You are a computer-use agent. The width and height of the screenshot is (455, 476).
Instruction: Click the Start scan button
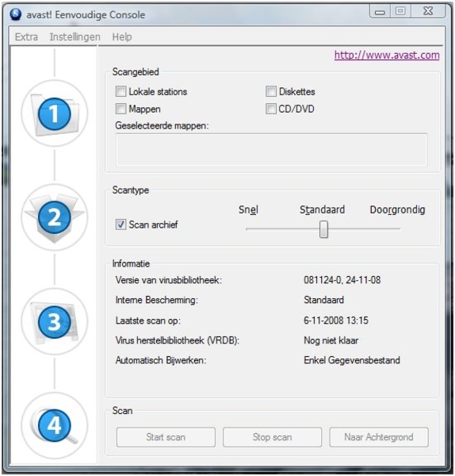tap(166, 437)
